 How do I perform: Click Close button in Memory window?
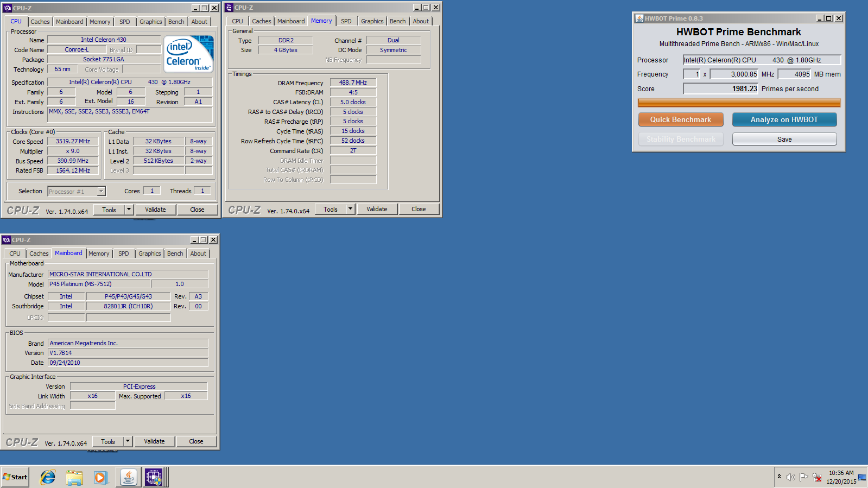click(419, 209)
